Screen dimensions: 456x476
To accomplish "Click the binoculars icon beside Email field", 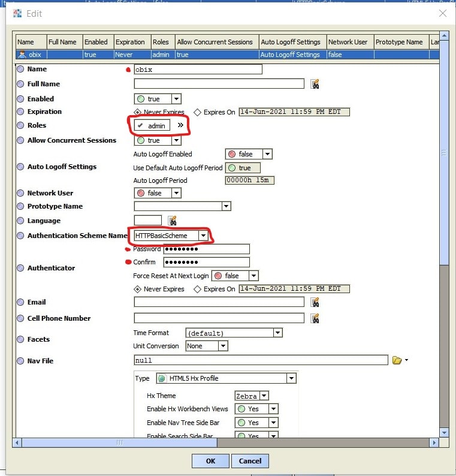I will click(x=315, y=302).
